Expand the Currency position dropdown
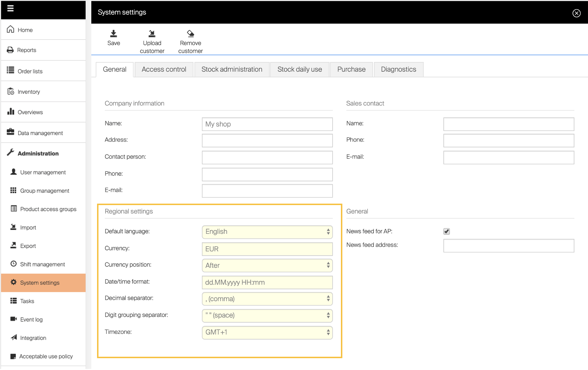The image size is (588, 370). pyautogui.click(x=267, y=265)
